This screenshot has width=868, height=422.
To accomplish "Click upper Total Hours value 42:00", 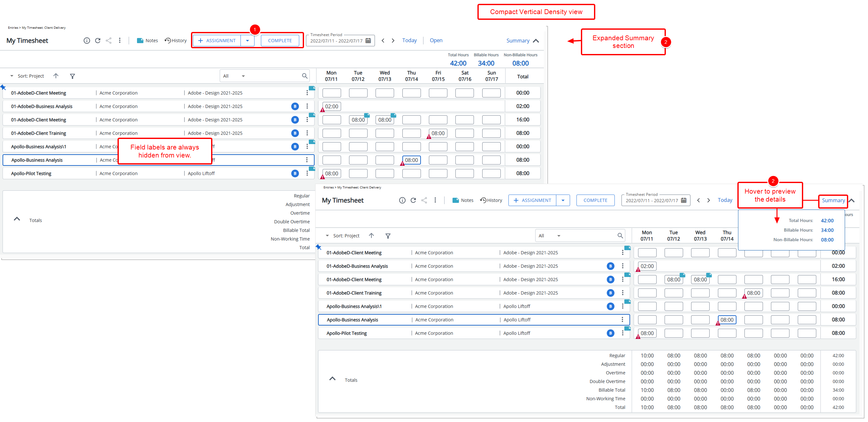I will pyautogui.click(x=458, y=63).
